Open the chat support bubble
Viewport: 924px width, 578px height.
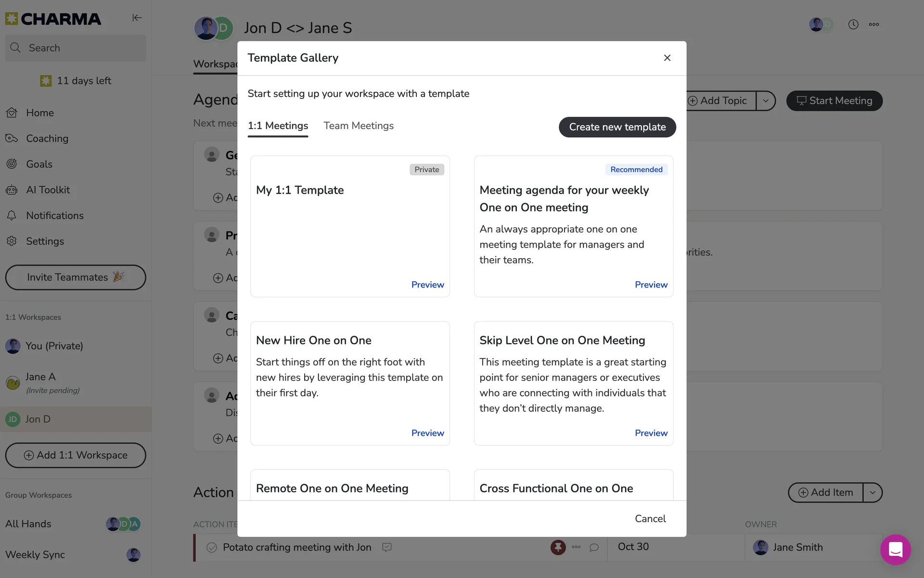895,550
